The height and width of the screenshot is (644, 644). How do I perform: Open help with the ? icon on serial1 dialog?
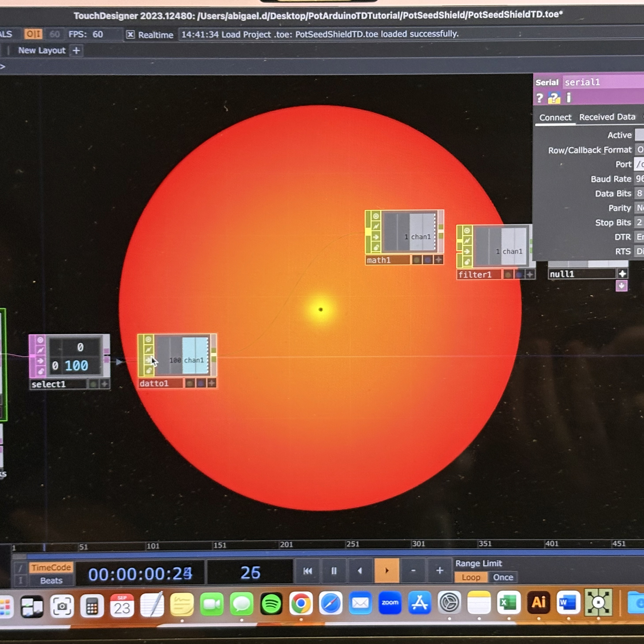click(540, 98)
